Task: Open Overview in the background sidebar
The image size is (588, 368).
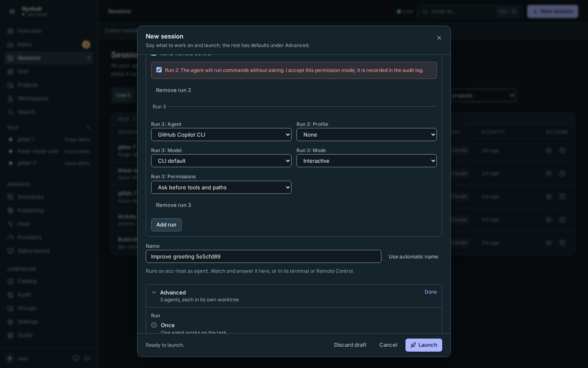Action: point(49,31)
